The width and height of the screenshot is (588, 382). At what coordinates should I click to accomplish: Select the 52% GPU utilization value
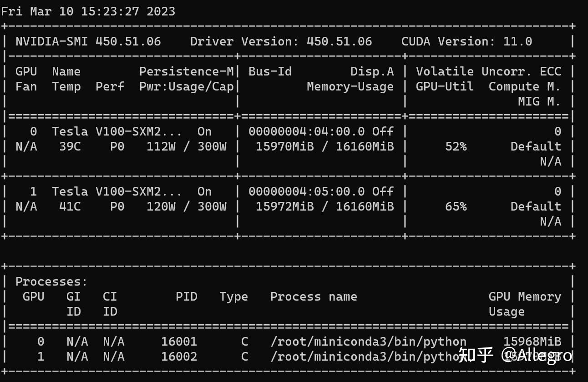coord(456,146)
